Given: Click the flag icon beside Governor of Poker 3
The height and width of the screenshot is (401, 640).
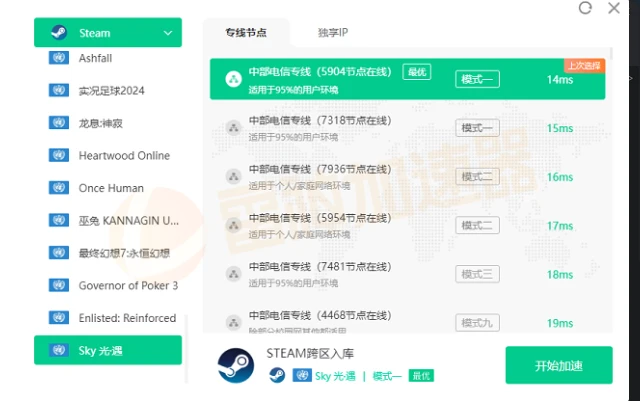Looking at the screenshot, I should pyautogui.click(x=59, y=285).
